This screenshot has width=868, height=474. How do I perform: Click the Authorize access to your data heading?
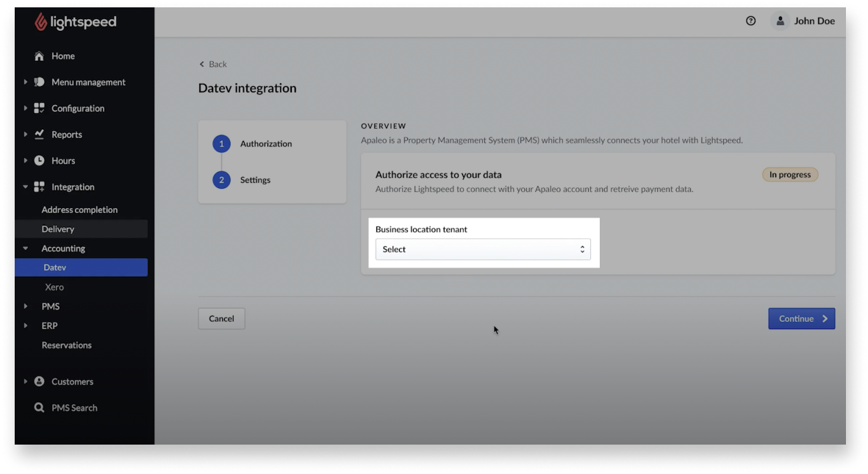439,174
